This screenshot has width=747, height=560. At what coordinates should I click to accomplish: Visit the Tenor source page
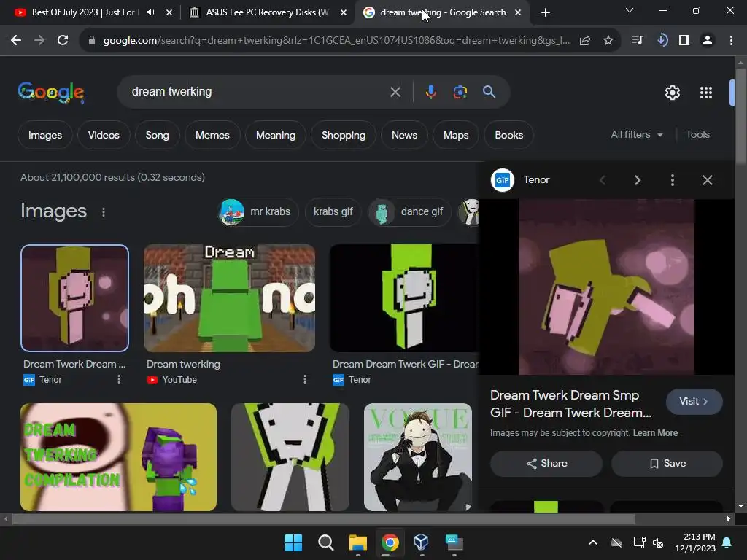694,402
